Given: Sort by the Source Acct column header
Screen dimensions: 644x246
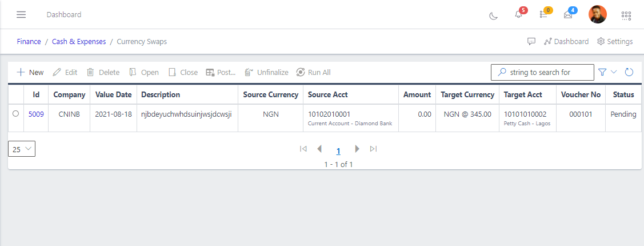Looking at the screenshot, I should point(351,94).
